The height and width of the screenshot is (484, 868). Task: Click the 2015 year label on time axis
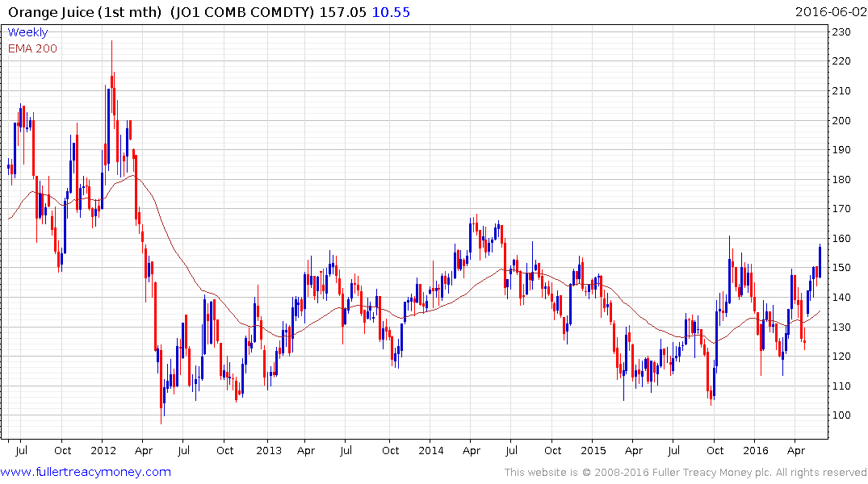coord(593,450)
